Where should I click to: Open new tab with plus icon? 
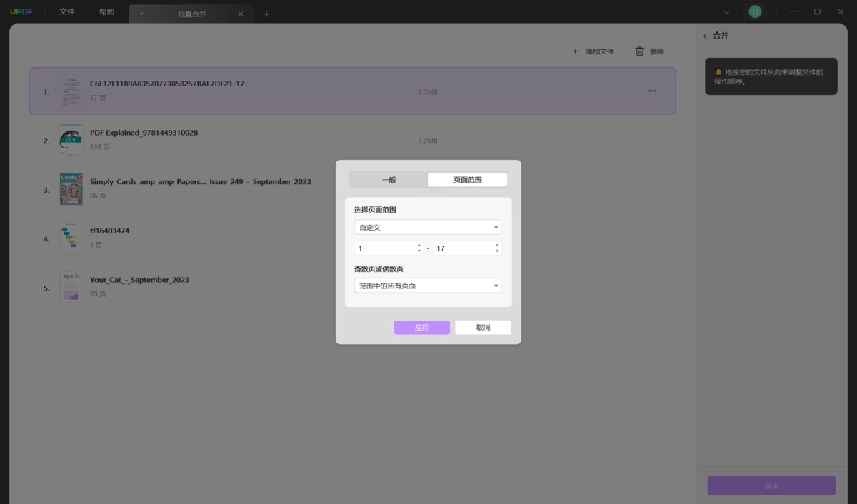coord(266,14)
